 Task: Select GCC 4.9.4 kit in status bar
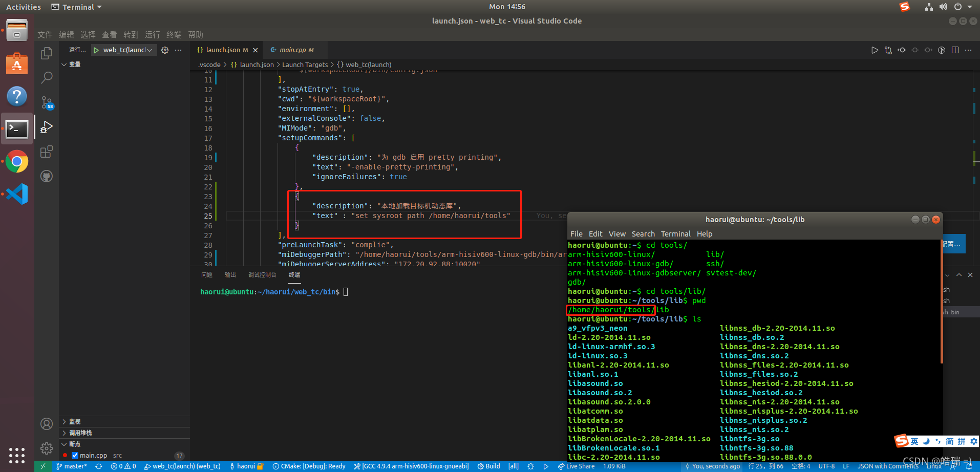[x=411, y=466]
